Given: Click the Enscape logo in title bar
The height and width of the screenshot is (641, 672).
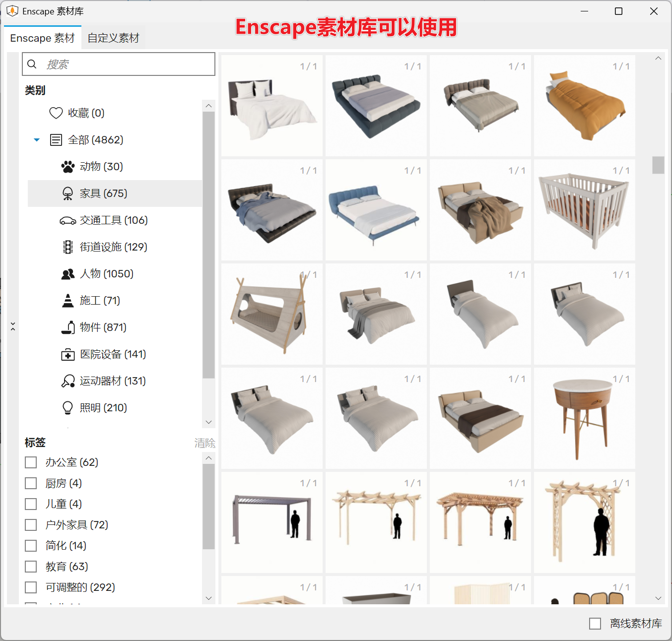Looking at the screenshot, I should point(12,11).
